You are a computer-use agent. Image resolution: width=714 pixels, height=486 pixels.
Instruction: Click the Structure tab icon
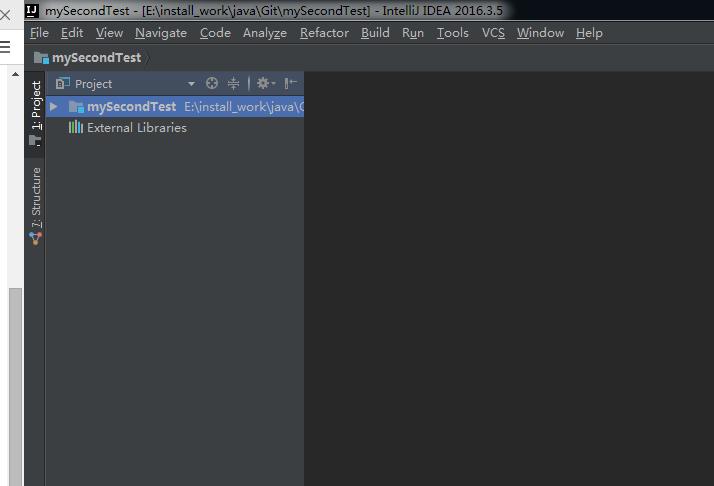pos(36,238)
